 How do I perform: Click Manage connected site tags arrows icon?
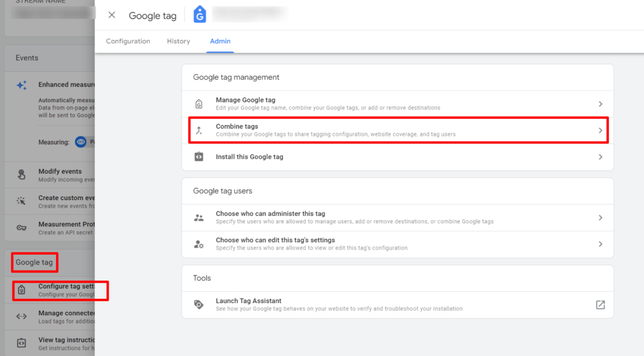click(x=21, y=316)
